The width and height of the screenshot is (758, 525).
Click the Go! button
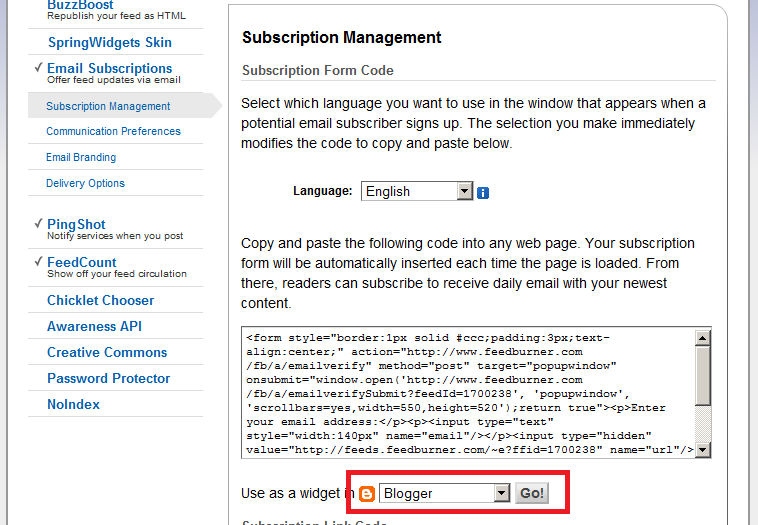coord(532,493)
